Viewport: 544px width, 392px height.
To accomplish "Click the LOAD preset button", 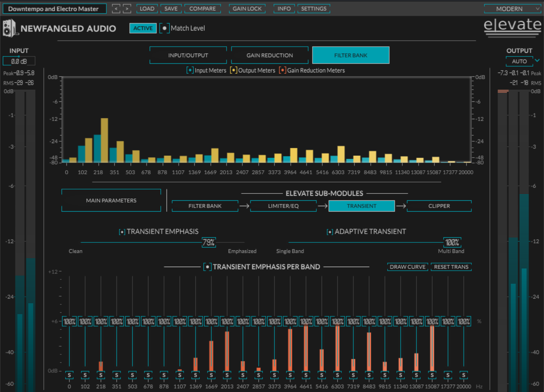I will pyautogui.click(x=147, y=9).
